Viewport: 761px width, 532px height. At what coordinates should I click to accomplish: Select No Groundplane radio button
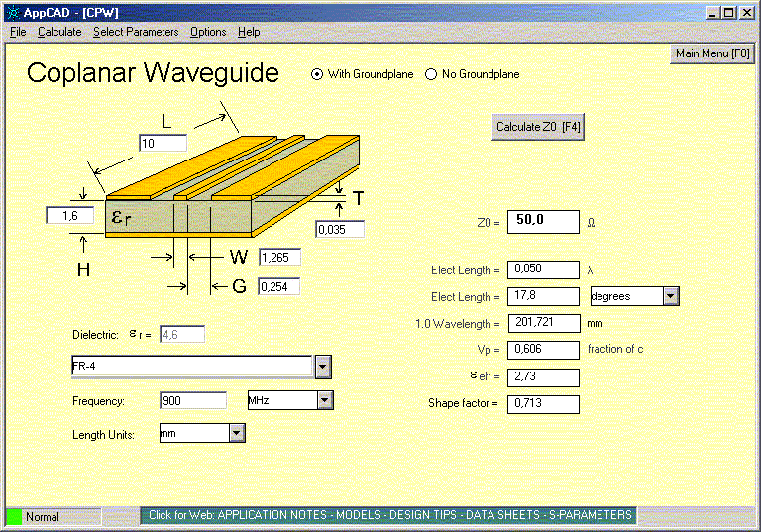click(431, 74)
